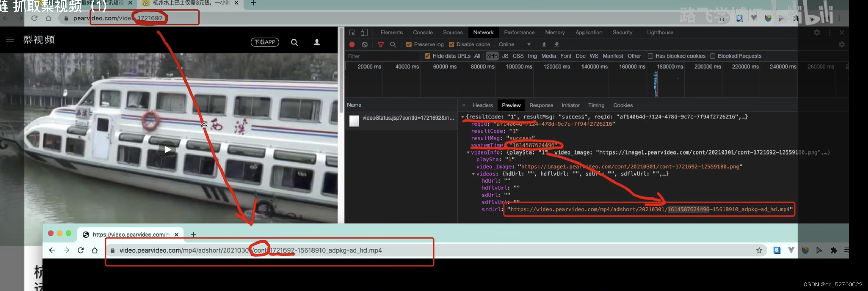This screenshot has width=868, height=291.
Task: Collapse the videos object
Action: coord(473,174)
